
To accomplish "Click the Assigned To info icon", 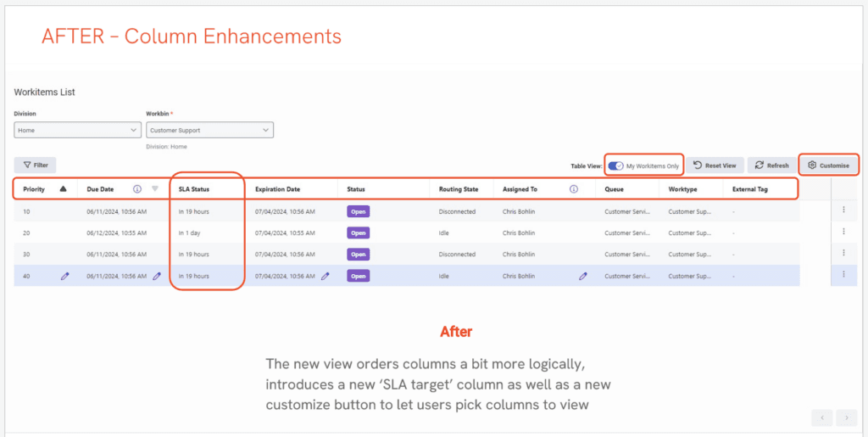I will point(574,189).
